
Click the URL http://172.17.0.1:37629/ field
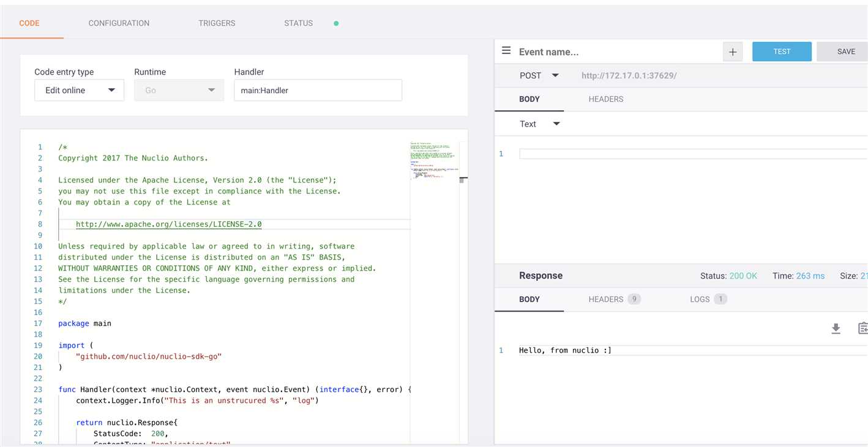coord(629,76)
